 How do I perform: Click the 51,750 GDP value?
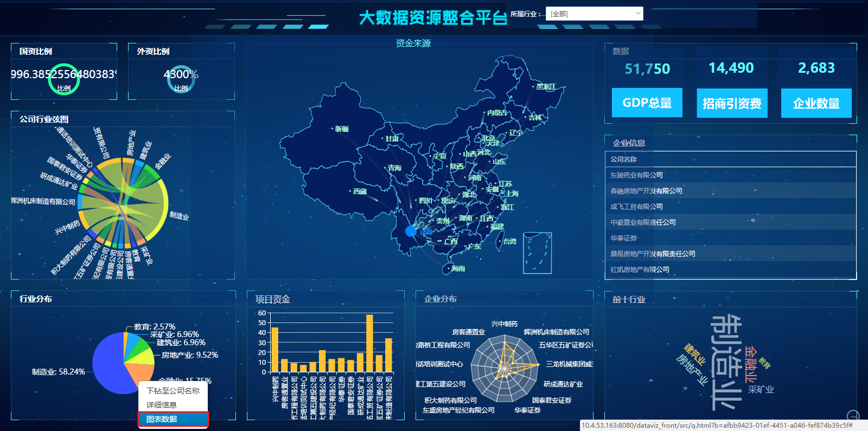tap(647, 69)
